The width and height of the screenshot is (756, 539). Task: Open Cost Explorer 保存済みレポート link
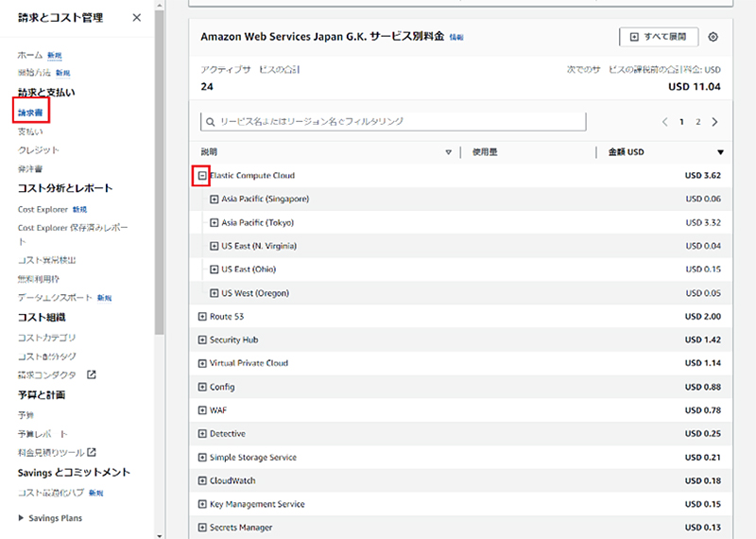[x=73, y=234]
